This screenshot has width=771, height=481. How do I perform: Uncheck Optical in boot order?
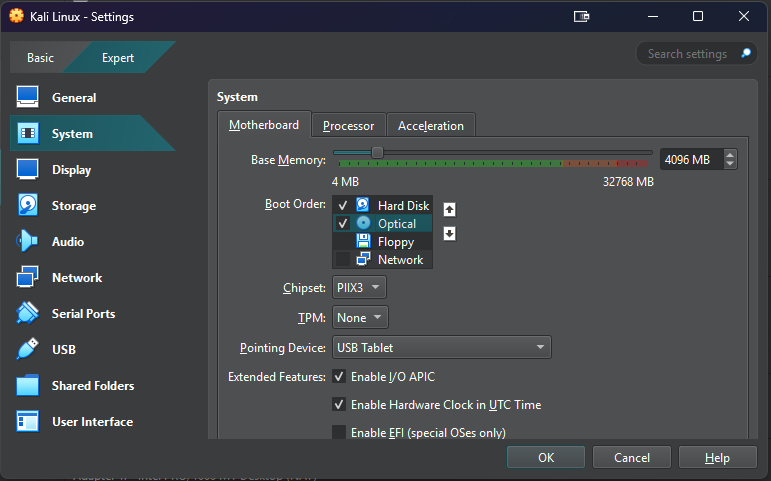pyautogui.click(x=342, y=223)
